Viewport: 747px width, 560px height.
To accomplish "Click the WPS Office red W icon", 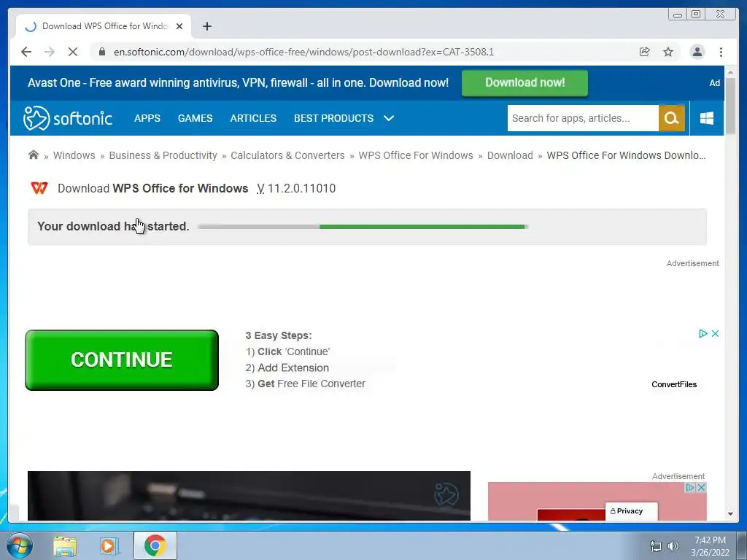I will [x=39, y=188].
